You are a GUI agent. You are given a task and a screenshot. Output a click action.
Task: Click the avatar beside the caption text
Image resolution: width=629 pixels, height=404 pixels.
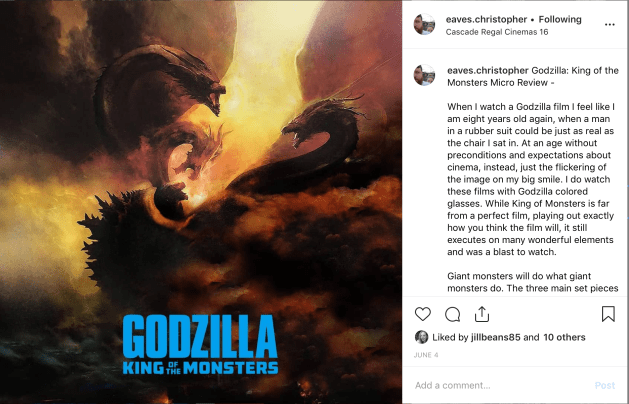coord(425,75)
